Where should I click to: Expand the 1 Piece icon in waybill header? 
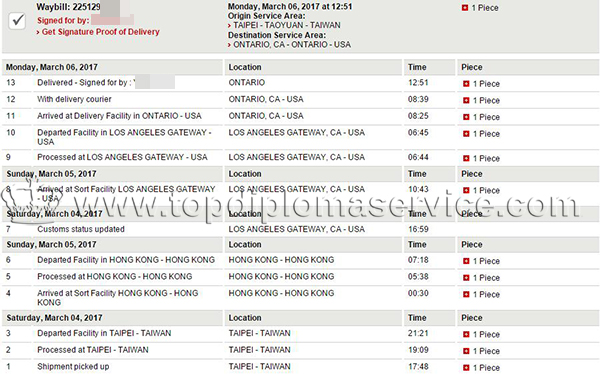click(465, 8)
